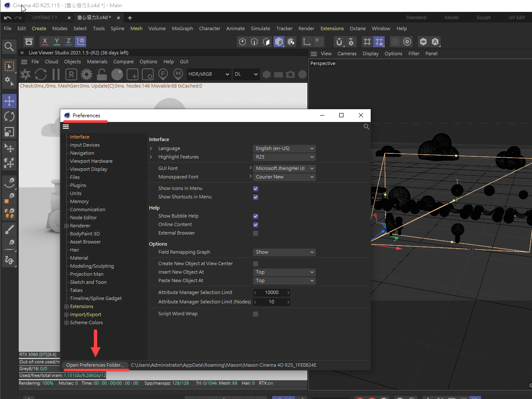This screenshot has width=532, height=399.
Task: Click the points mode hexagon icon
Action: pos(242,42)
